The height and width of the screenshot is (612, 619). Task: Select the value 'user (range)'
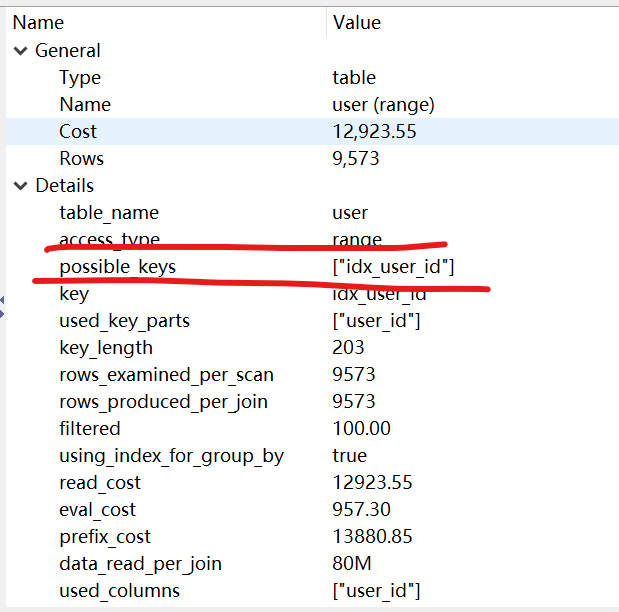coord(383,105)
